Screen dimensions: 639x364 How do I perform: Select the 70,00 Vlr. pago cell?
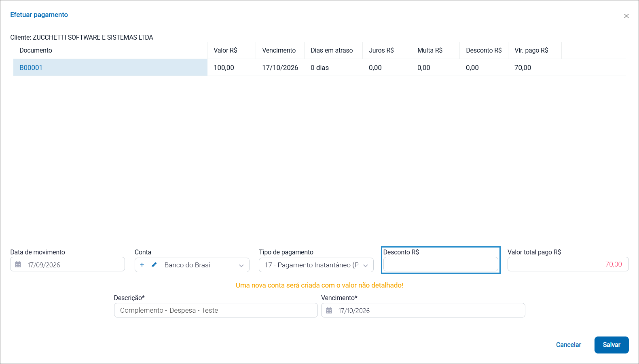tap(523, 68)
